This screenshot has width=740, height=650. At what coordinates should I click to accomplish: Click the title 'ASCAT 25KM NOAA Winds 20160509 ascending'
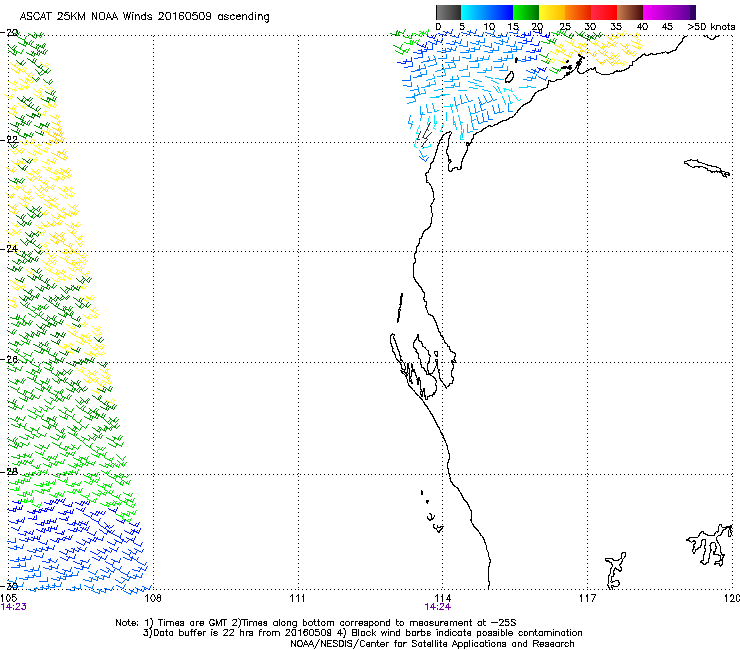point(144,17)
